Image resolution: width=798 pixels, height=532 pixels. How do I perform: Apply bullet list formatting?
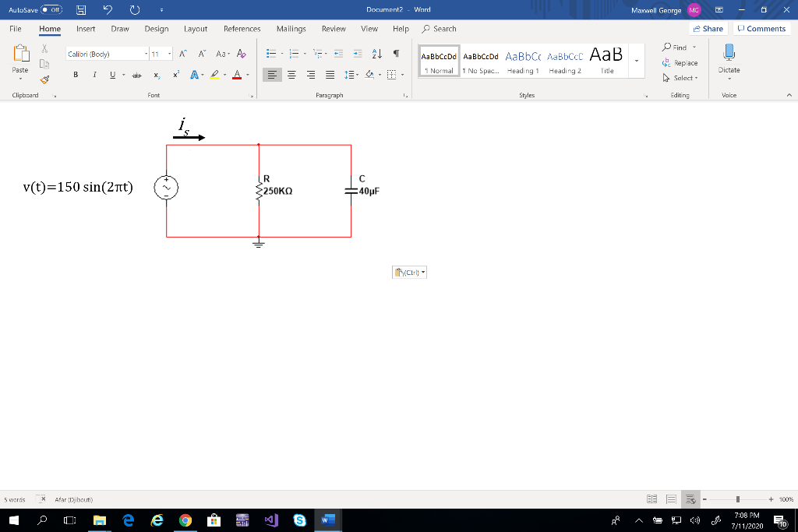tap(270, 53)
